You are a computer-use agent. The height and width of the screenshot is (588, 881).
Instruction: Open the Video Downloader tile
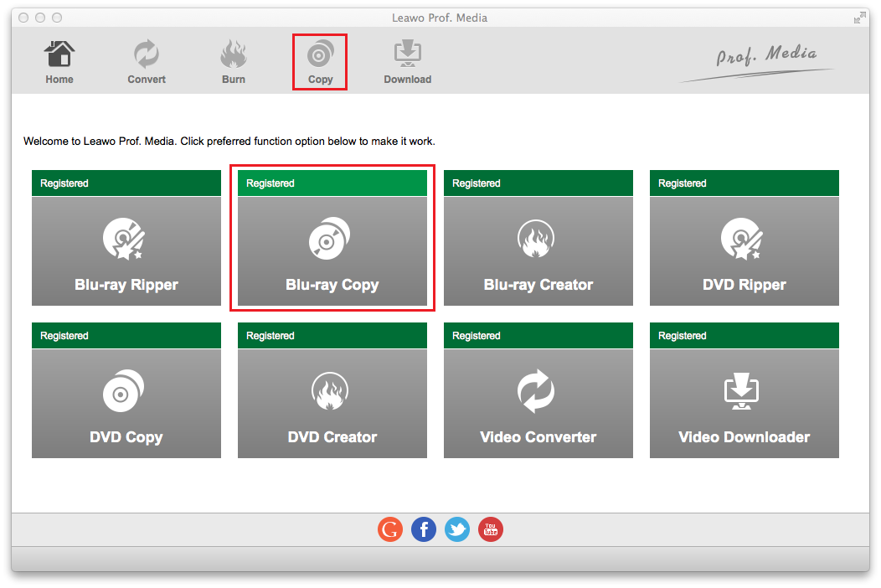coord(744,404)
